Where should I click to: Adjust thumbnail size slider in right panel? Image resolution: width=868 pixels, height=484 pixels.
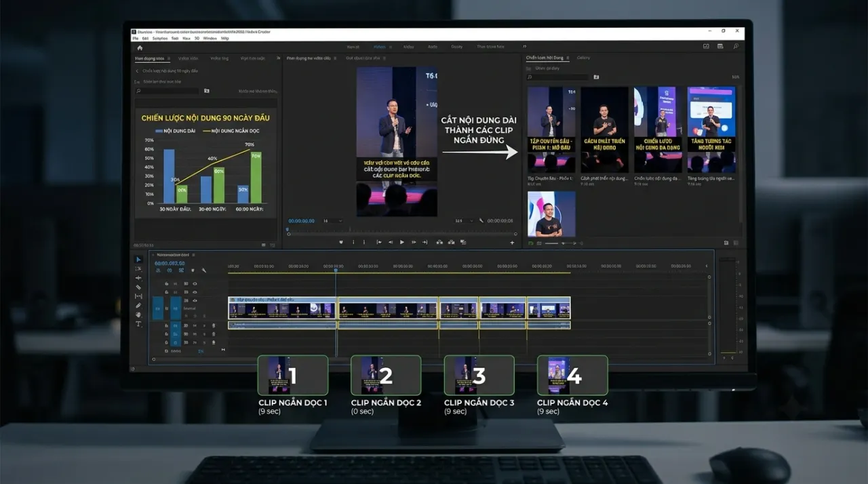561,243
